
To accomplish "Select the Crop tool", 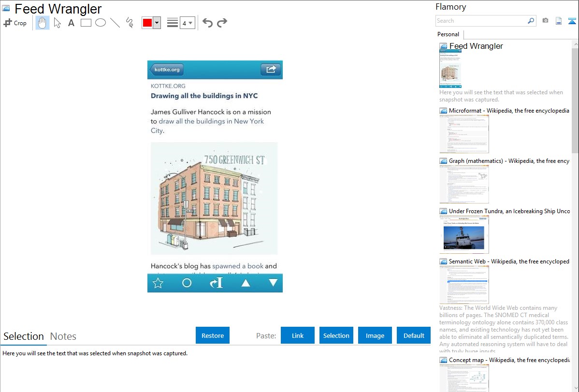I will pyautogui.click(x=15, y=23).
